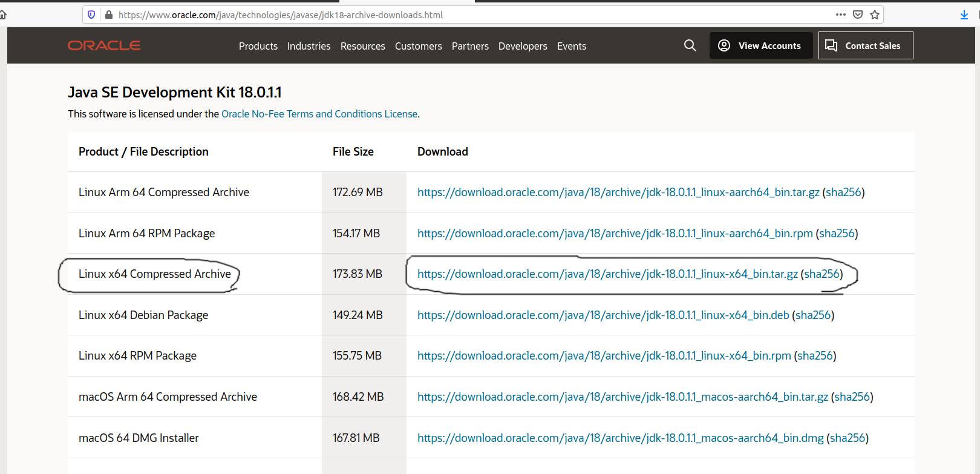Click the Oracle logo
This screenshot has height=474, width=980.
pyautogui.click(x=104, y=45)
